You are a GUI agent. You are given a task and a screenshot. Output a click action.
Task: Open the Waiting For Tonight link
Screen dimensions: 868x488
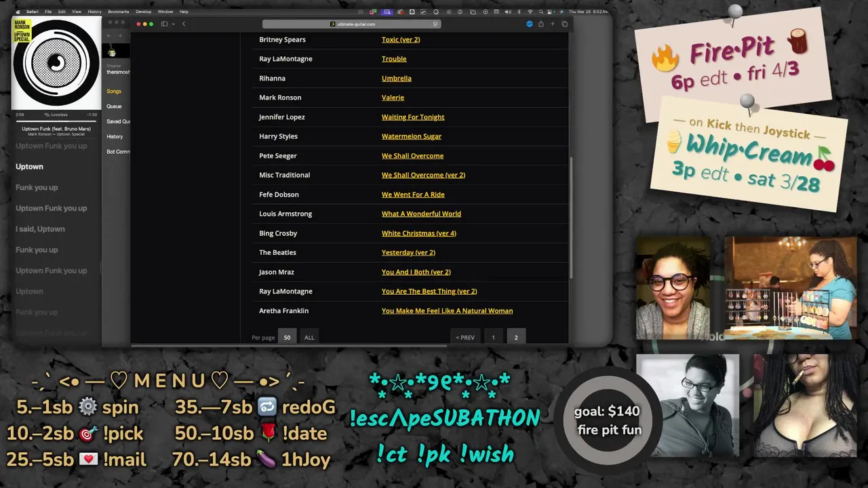(413, 117)
